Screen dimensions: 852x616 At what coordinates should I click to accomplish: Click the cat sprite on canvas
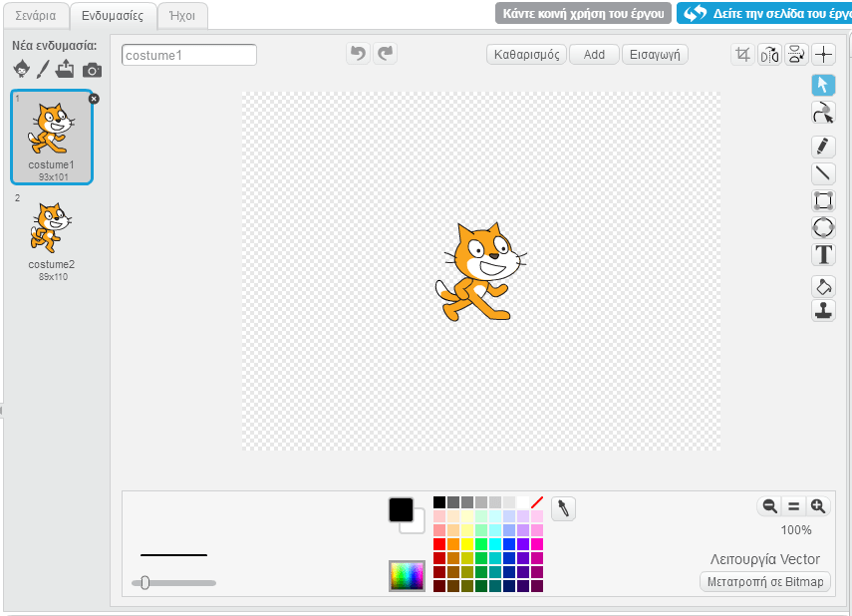(480, 271)
